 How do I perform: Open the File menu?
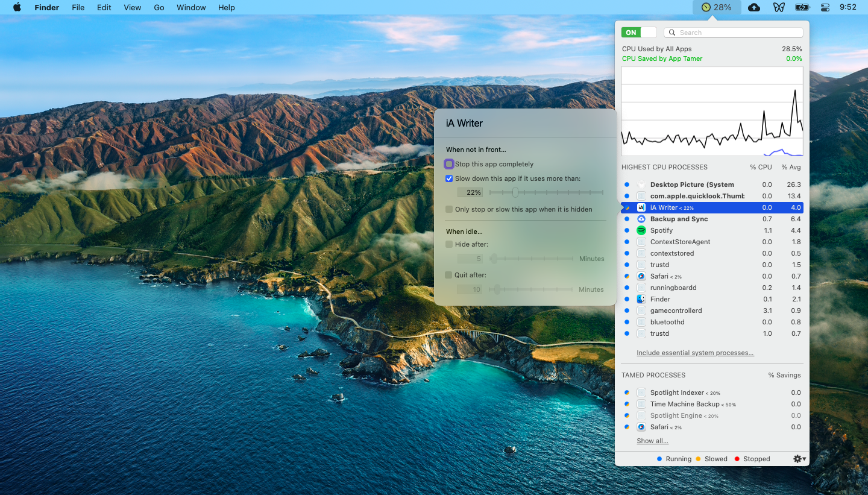[78, 7]
